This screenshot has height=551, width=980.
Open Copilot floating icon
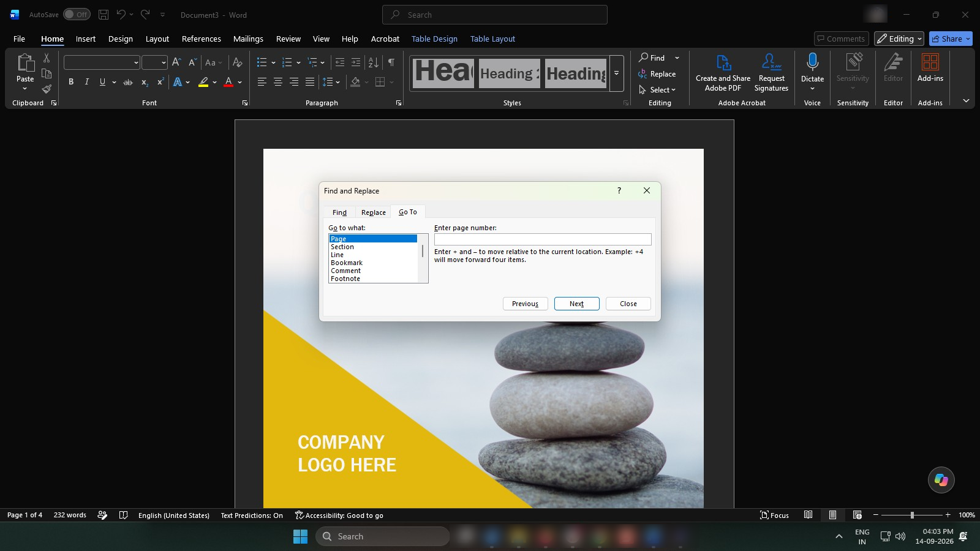[x=941, y=480]
